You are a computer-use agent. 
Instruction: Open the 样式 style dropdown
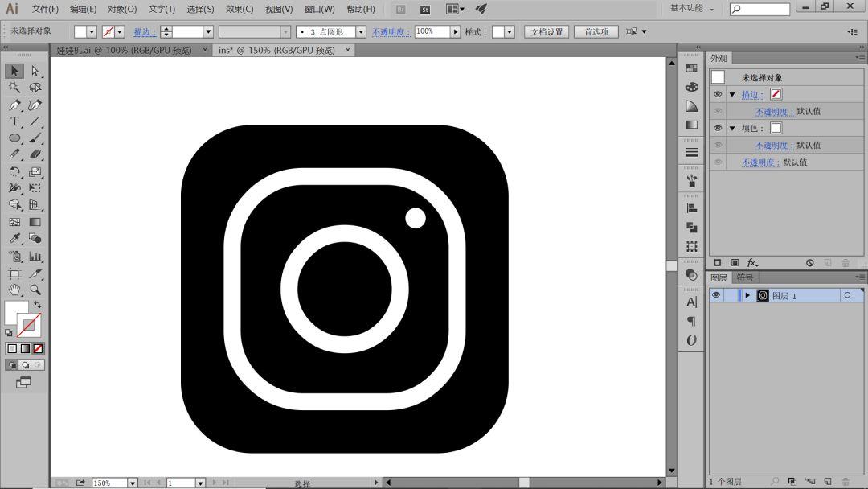click(x=510, y=31)
